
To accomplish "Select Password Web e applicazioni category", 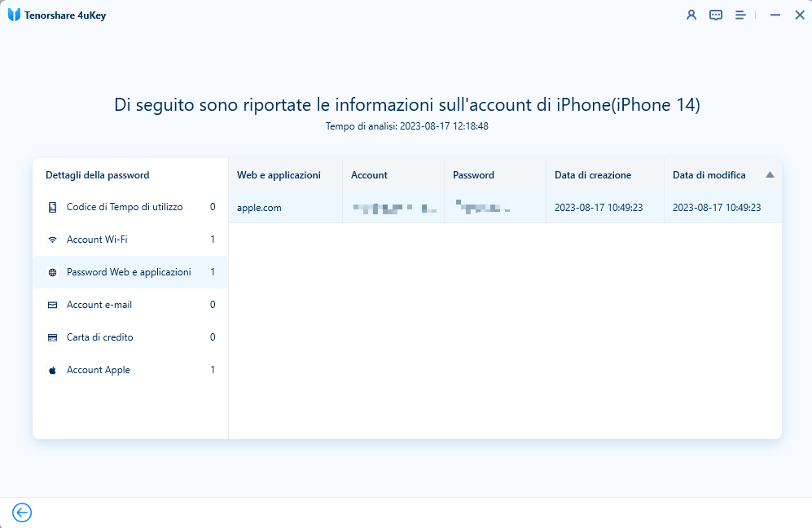I will [130, 272].
